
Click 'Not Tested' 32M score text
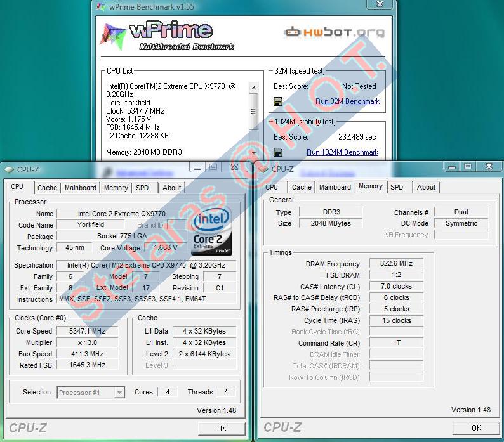[x=359, y=86]
